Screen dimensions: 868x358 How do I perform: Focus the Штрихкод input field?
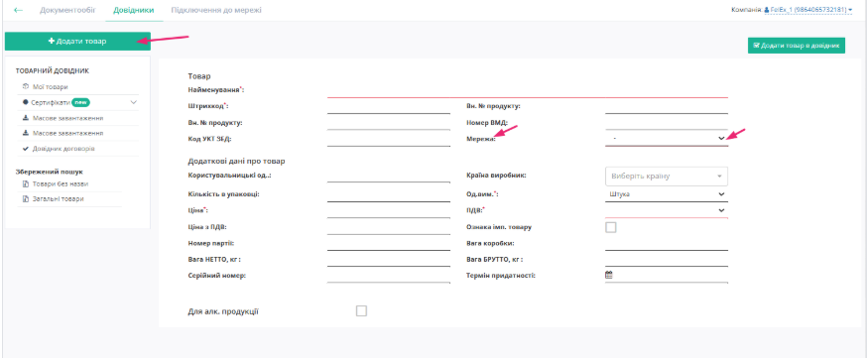(x=389, y=107)
